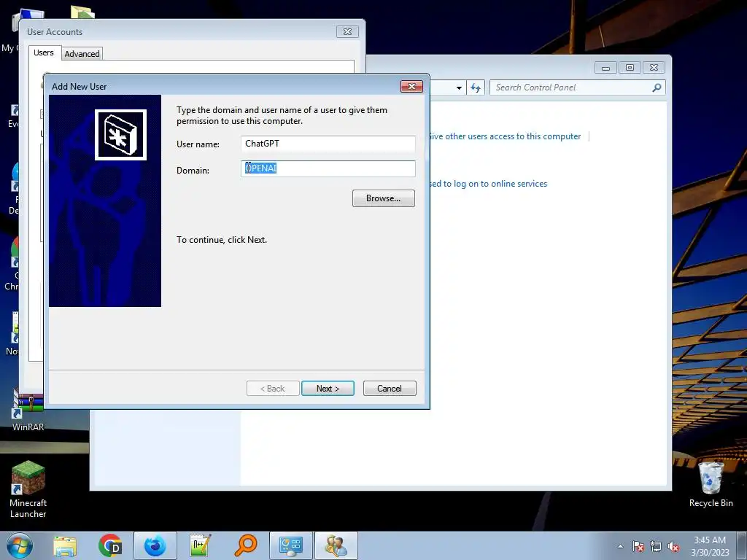This screenshot has width=747, height=560.
Task: Select the Users tab in User Accounts
Action: 44,52
